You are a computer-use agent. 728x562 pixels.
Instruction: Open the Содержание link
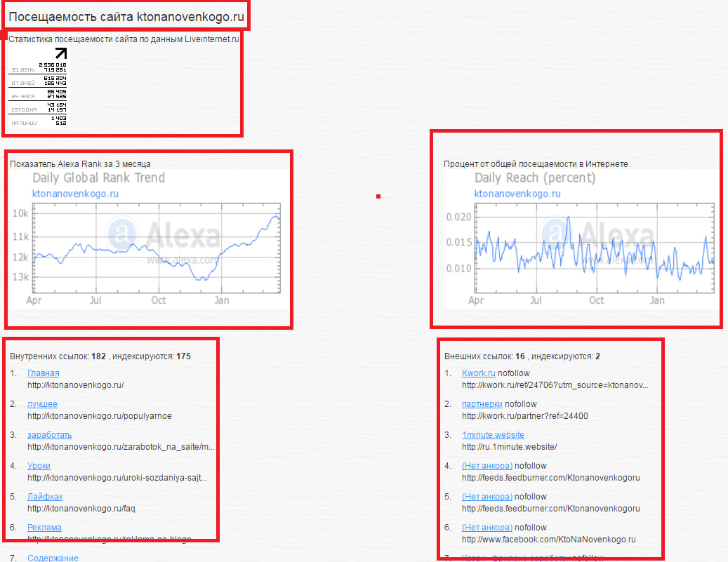click(x=53, y=558)
